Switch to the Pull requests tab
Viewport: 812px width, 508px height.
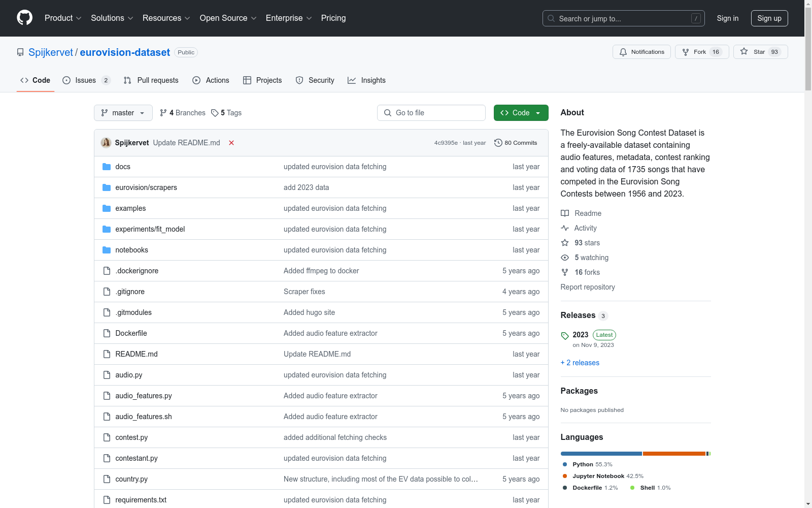[x=151, y=80]
